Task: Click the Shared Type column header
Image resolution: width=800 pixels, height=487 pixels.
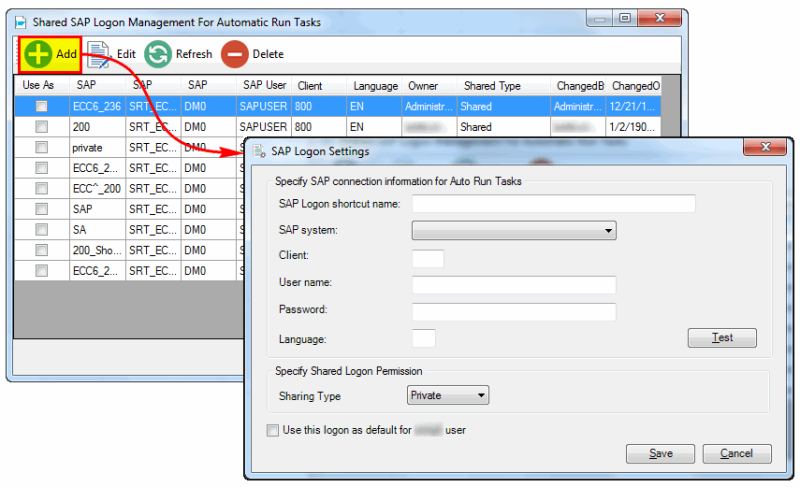Action: (492, 86)
